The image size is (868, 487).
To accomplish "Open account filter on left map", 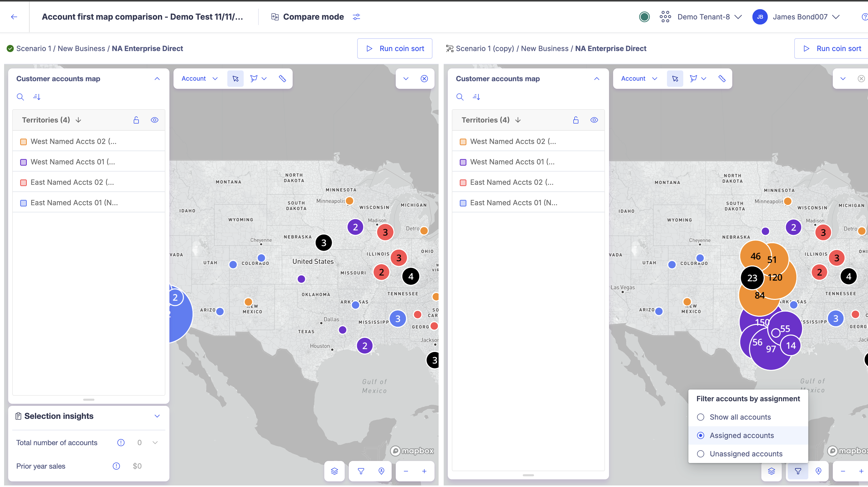I will click(x=361, y=471).
